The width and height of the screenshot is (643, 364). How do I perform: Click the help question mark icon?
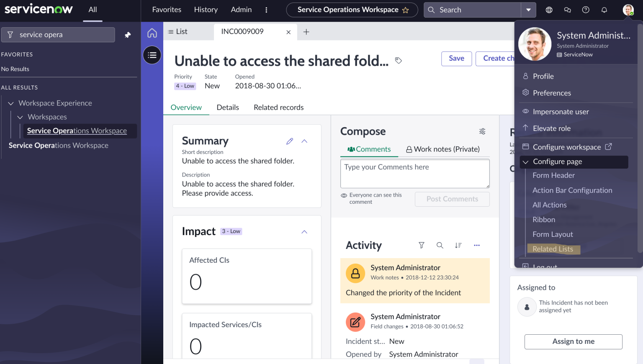(x=586, y=9)
